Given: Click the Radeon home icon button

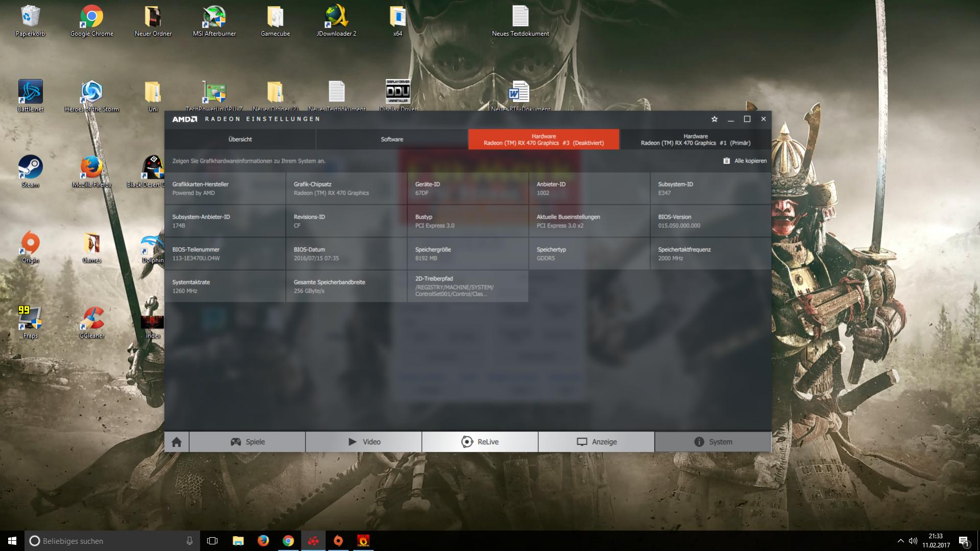Looking at the screenshot, I should (177, 442).
